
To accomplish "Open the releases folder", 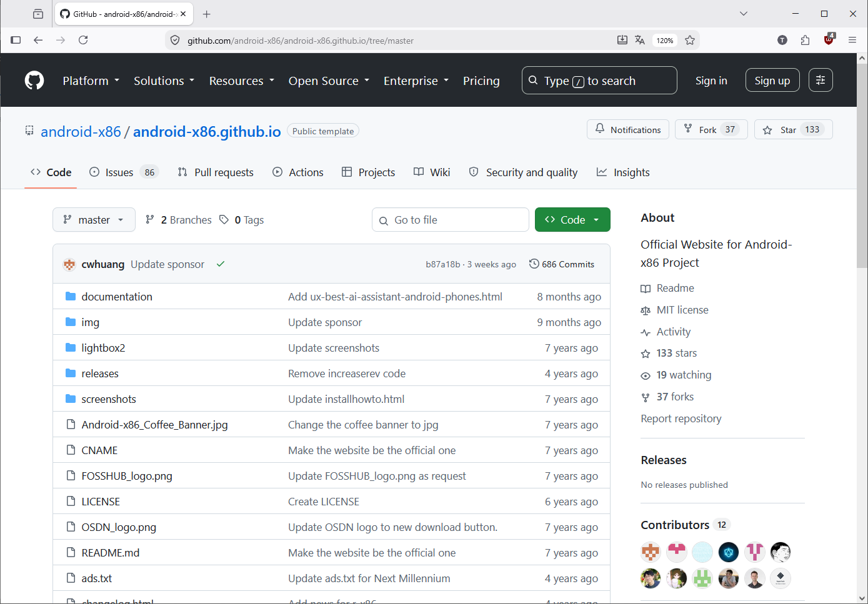I will pyautogui.click(x=100, y=374).
